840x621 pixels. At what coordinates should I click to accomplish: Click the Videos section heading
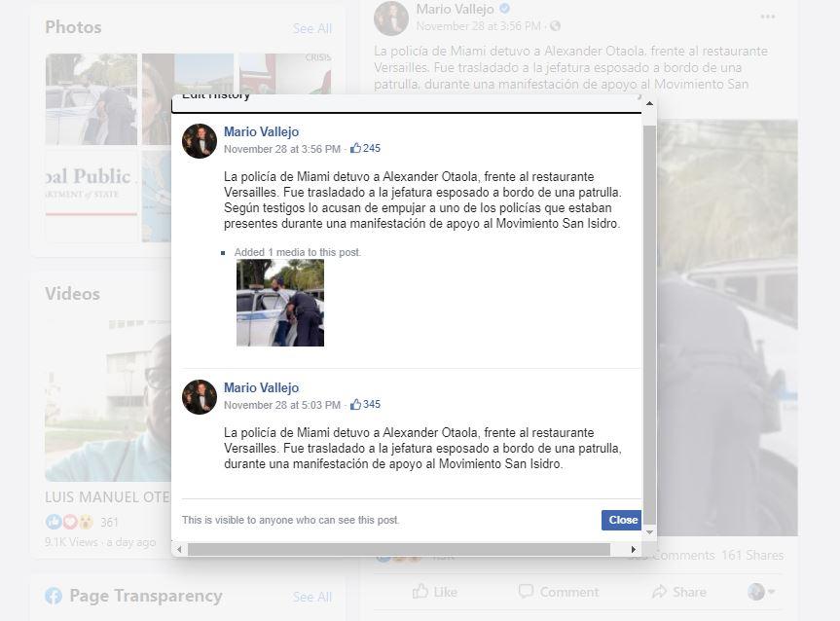(72, 294)
